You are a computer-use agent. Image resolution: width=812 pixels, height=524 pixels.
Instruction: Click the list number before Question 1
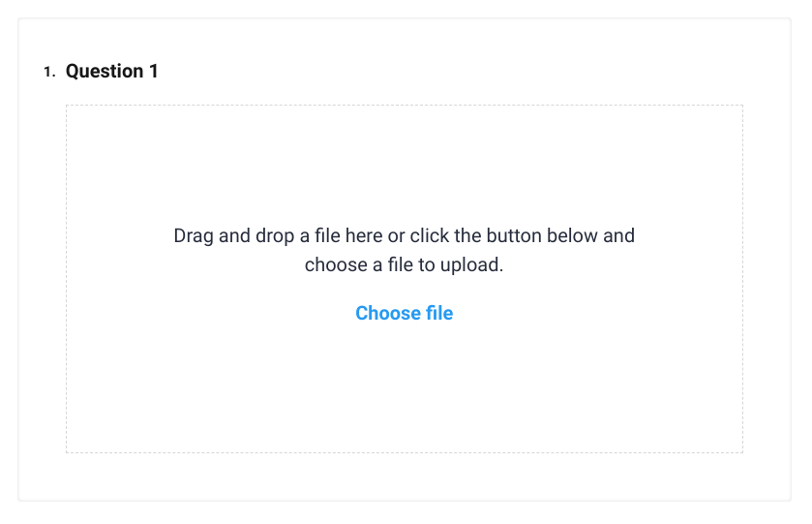(49, 72)
